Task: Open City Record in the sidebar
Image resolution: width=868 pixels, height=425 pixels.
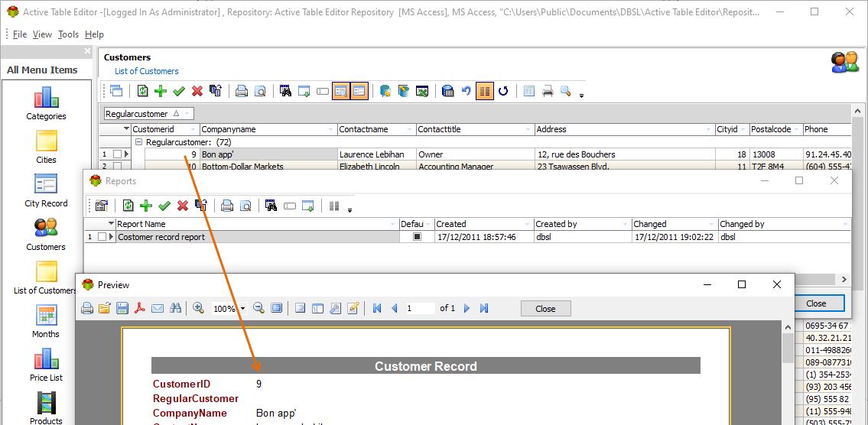Action: point(46,190)
